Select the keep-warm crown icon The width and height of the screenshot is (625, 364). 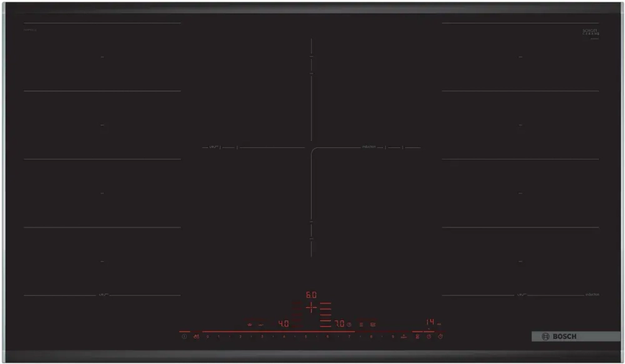[249, 323]
